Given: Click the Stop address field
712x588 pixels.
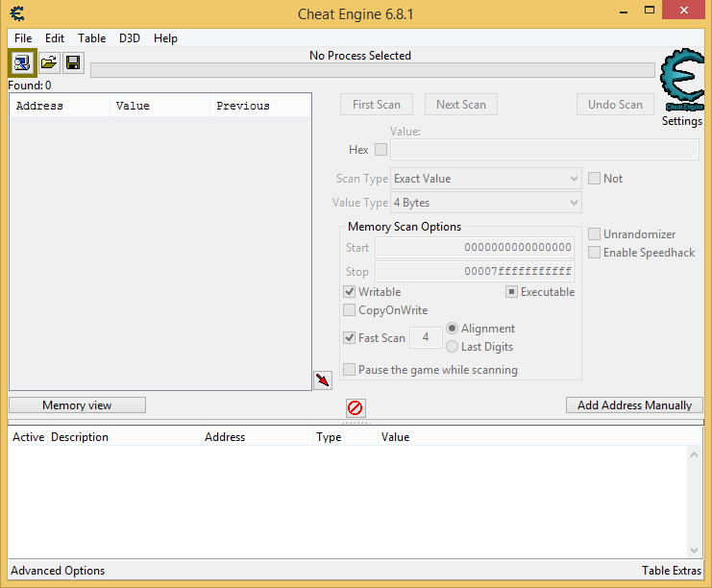Looking at the screenshot, I should (x=475, y=272).
